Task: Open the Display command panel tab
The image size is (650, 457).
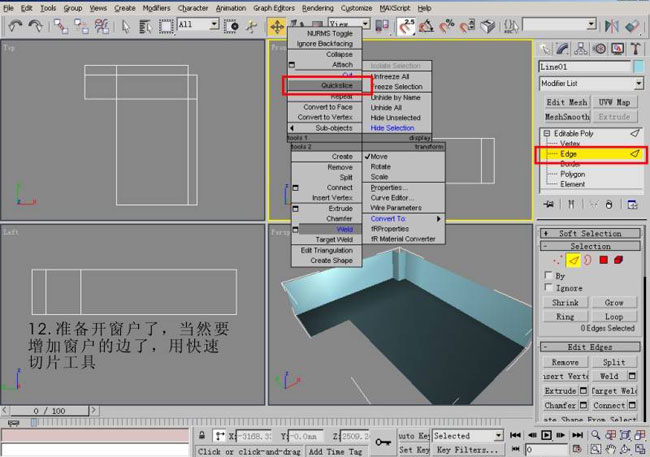Action: point(618,49)
